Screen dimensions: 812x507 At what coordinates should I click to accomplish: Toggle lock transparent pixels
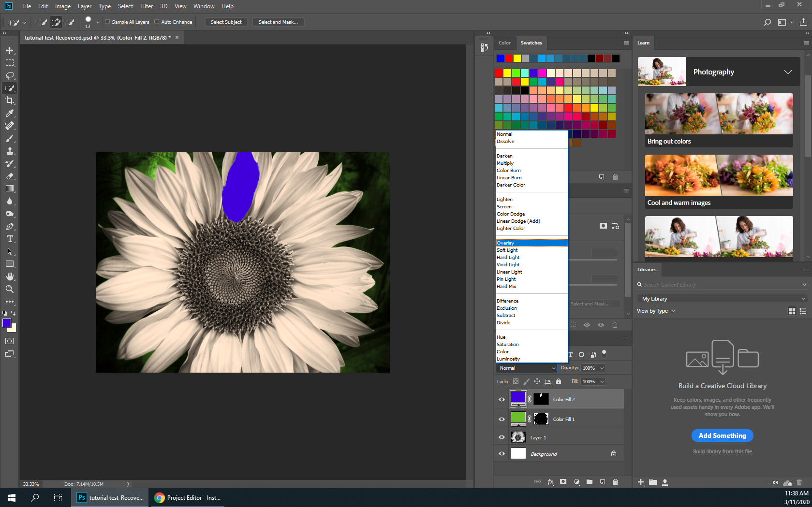pyautogui.click(x=516, y=381)
